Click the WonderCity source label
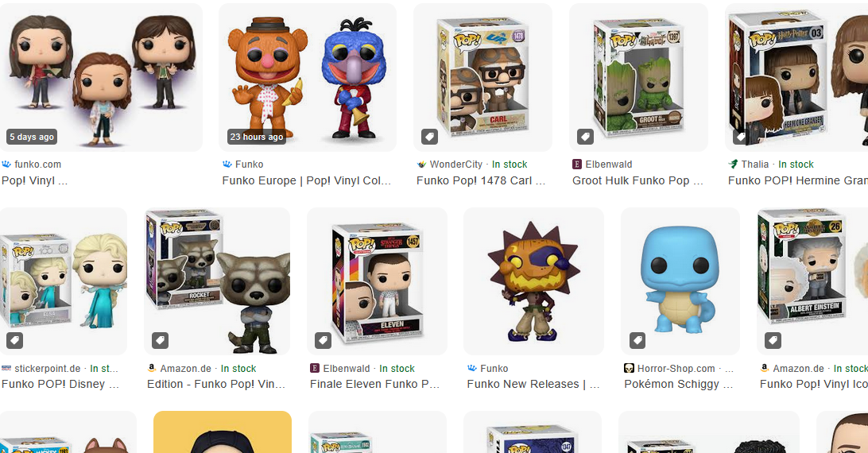This screenshot has width=868, height=453. pyautogui.click(x=456, y=165)
